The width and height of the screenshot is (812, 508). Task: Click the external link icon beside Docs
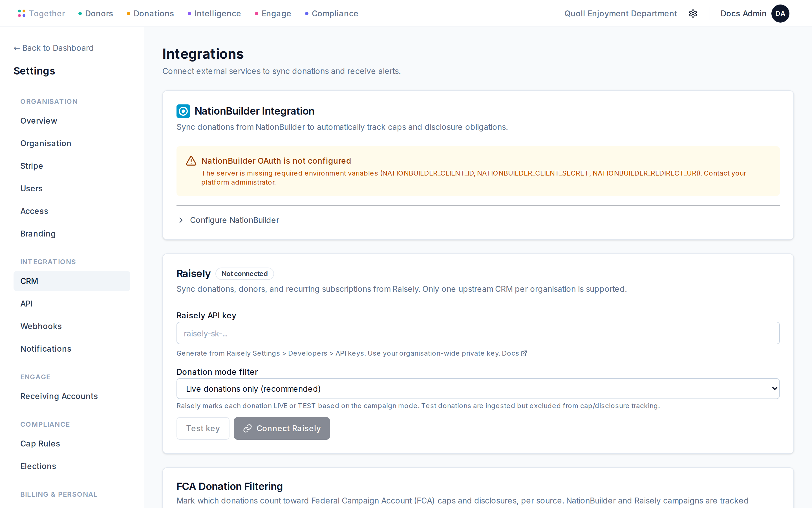524,353
